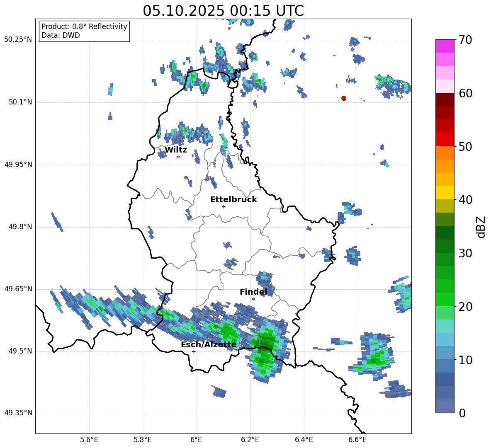Click the 6°E longitude label
The image size is (491, 448).
tap(196, 440)
